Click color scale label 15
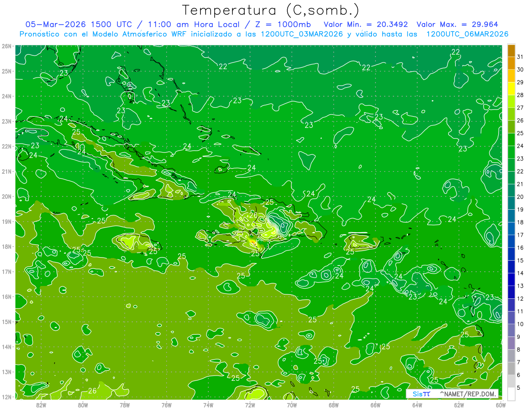 point(520,261)
